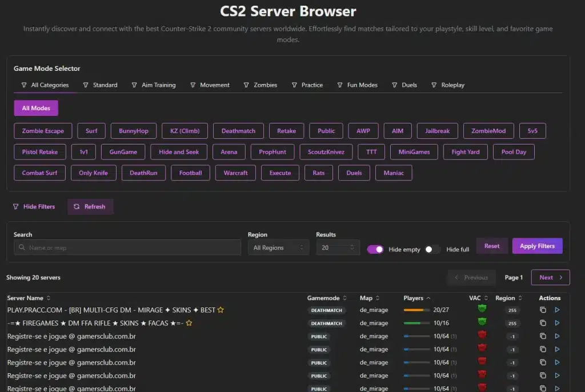This screenshot has height=392, width=585.
Task: Open the All Regions dropdown
Action: click(278, 247)
